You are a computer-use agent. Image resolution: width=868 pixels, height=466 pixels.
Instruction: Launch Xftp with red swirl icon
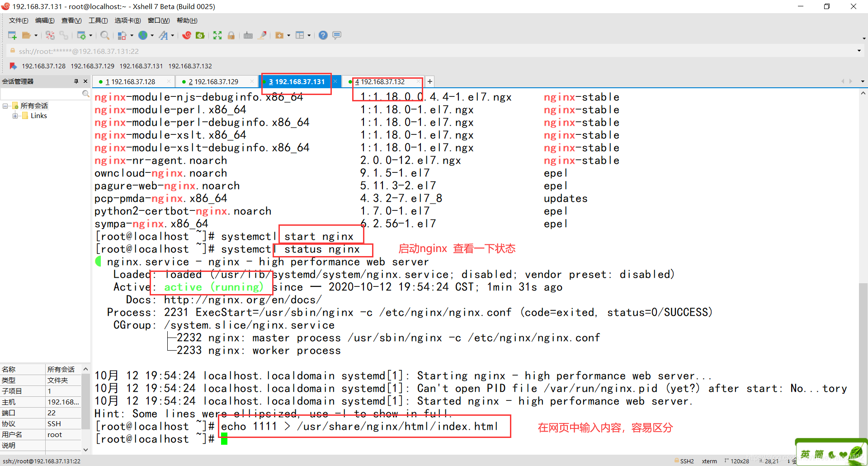tap(187, 35)
